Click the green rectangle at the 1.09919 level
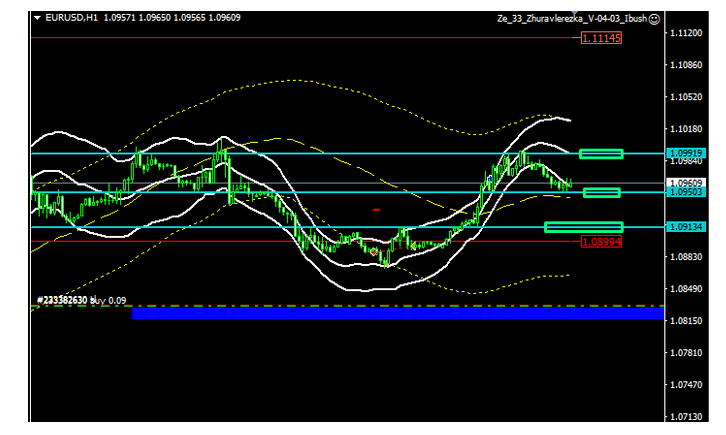The image size is (726, 435). pos(601,153)
